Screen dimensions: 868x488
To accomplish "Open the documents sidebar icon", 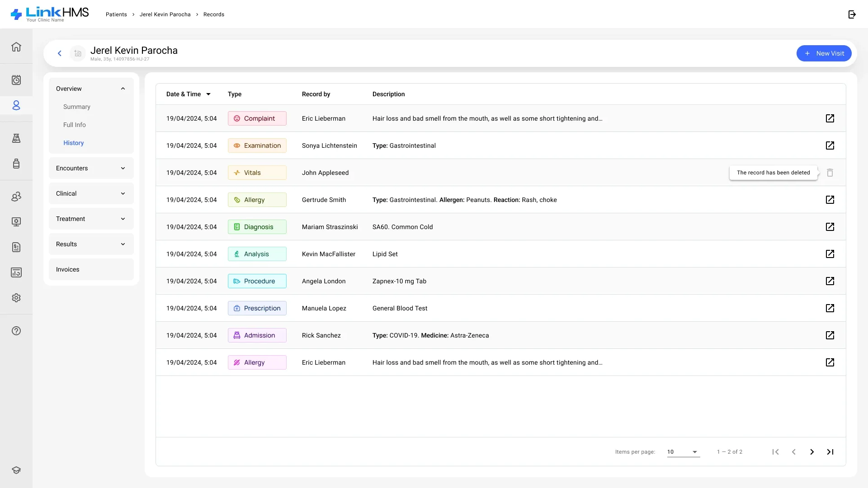I will 16,247.
